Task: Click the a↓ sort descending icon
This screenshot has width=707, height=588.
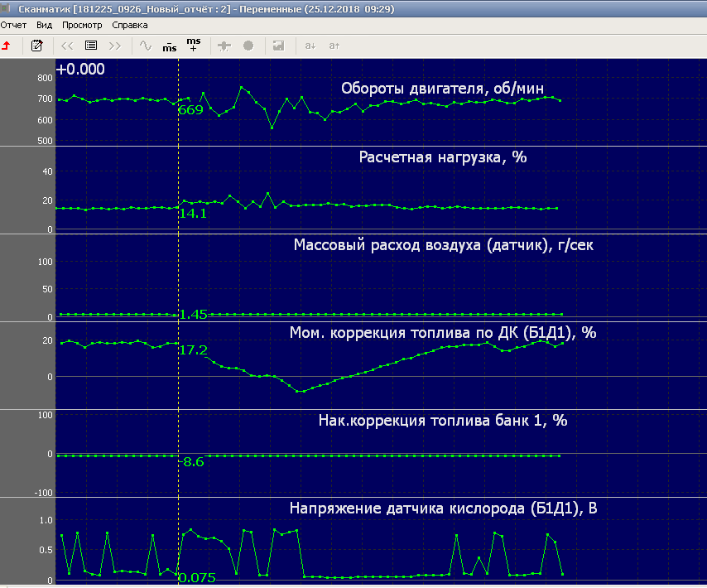Action: pyautogui.click(x=310, y=46)
